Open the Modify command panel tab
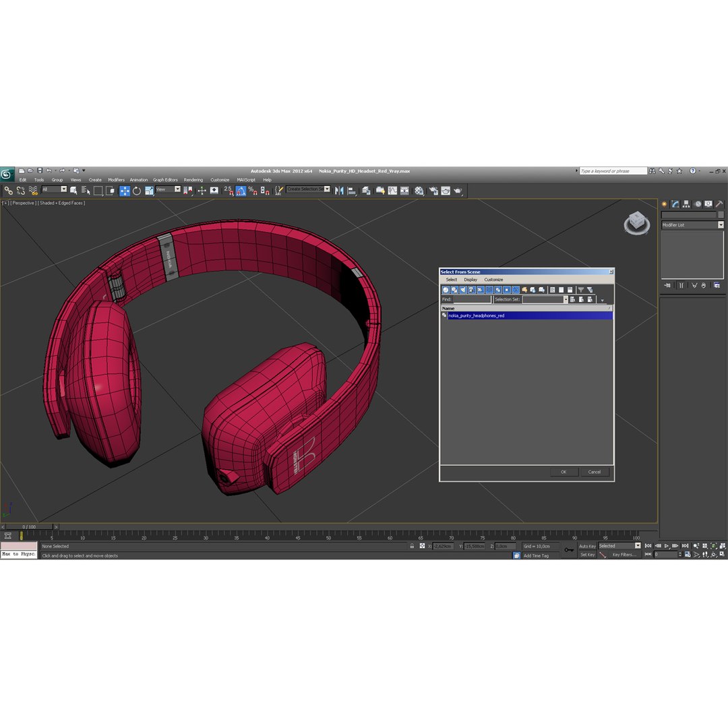 (x=675, y=204)
